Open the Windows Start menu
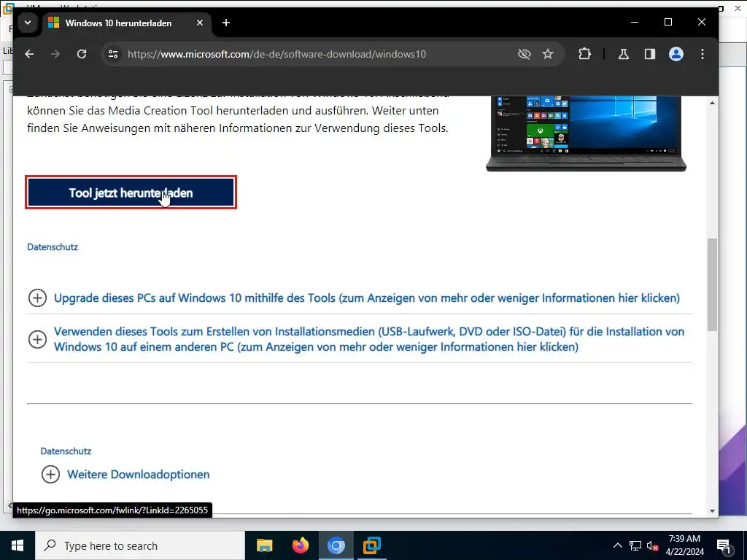The image size is (747, 560). coord(18,545)
